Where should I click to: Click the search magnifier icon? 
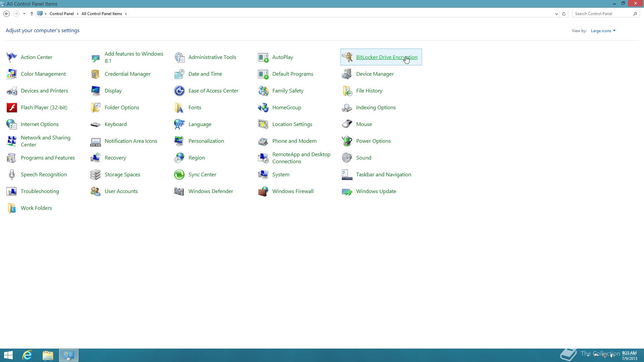(635, 14)
